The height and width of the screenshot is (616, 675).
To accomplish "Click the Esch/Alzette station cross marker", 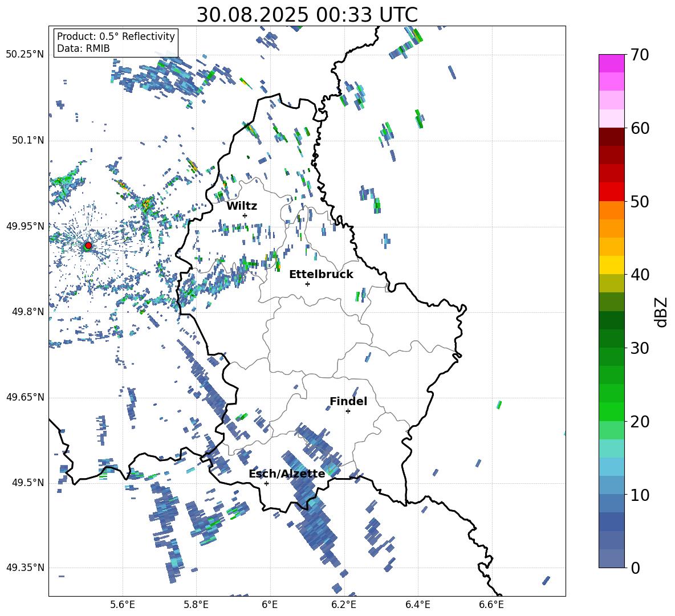I will (266, 483).
